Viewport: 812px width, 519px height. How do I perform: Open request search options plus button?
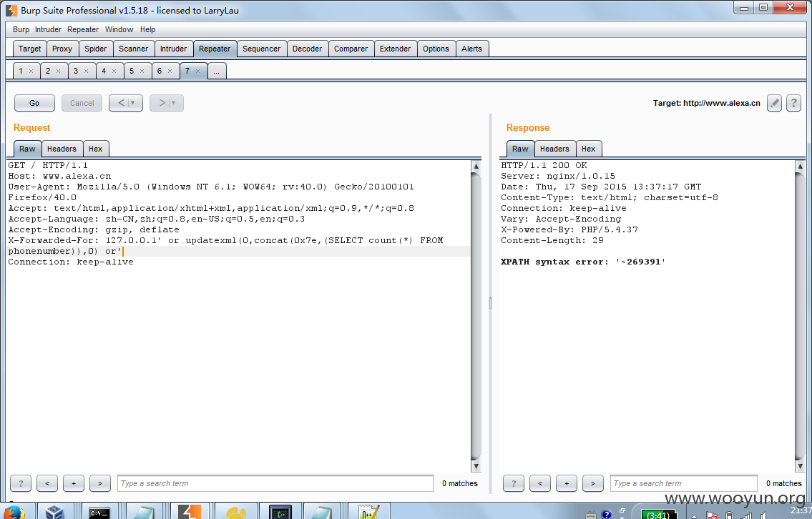point(74,483)
